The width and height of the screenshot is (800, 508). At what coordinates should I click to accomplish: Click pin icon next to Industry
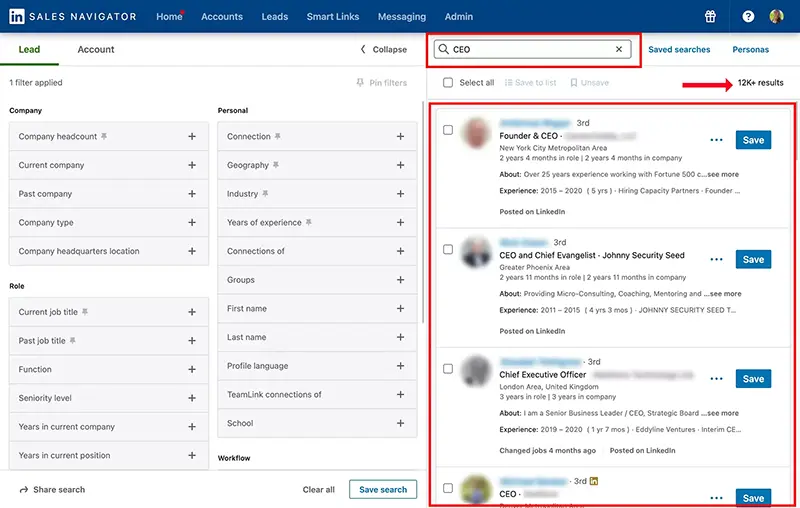(x=265, y=193)
